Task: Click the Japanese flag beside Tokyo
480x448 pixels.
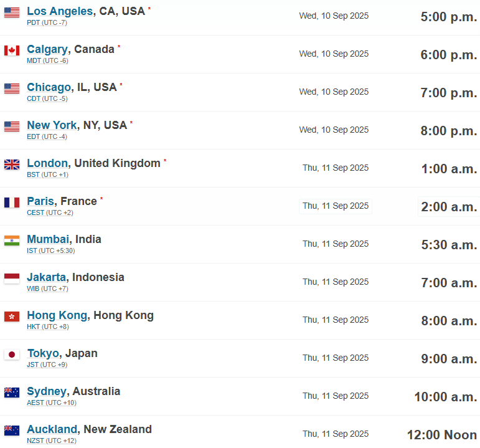Action: click(12, 355)
